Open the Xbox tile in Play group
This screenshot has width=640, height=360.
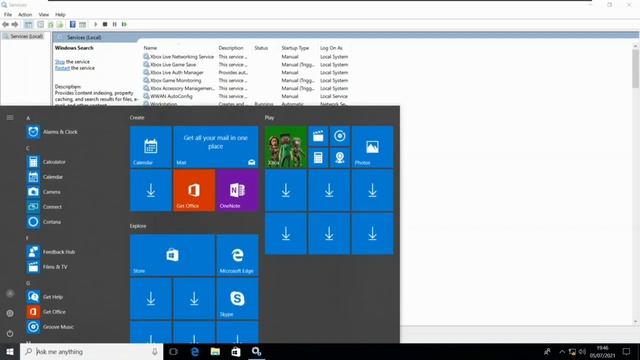[x=286, y=147]
